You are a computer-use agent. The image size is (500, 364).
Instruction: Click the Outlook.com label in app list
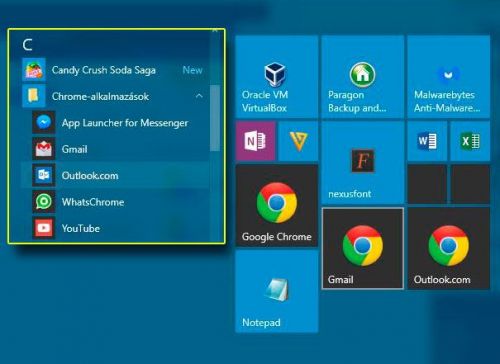90,176
